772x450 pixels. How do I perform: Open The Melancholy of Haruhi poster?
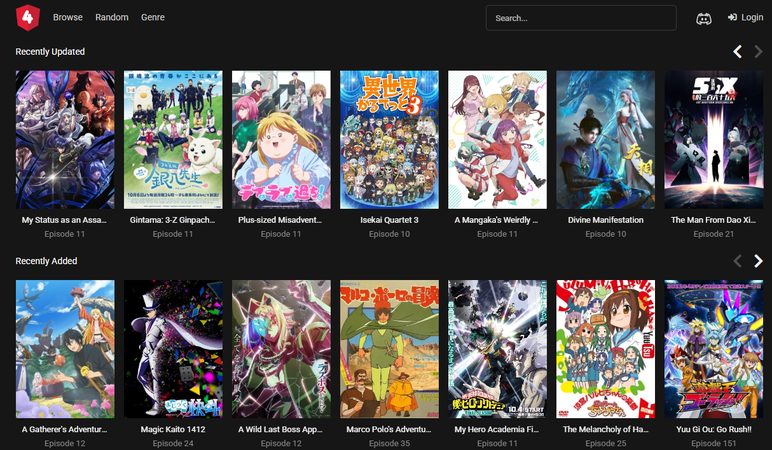[606, 349]
